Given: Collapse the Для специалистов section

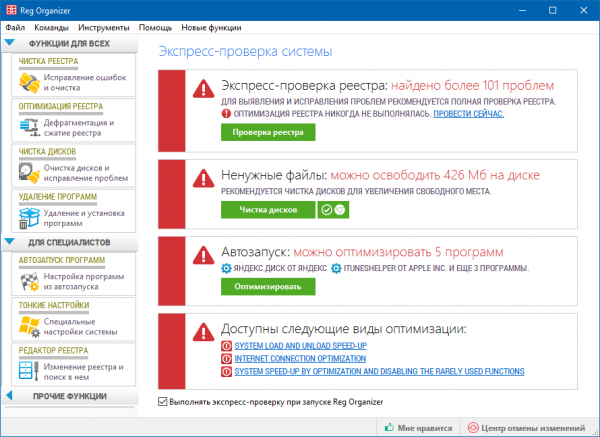Looking at the screenshot, I should point(10,242).
